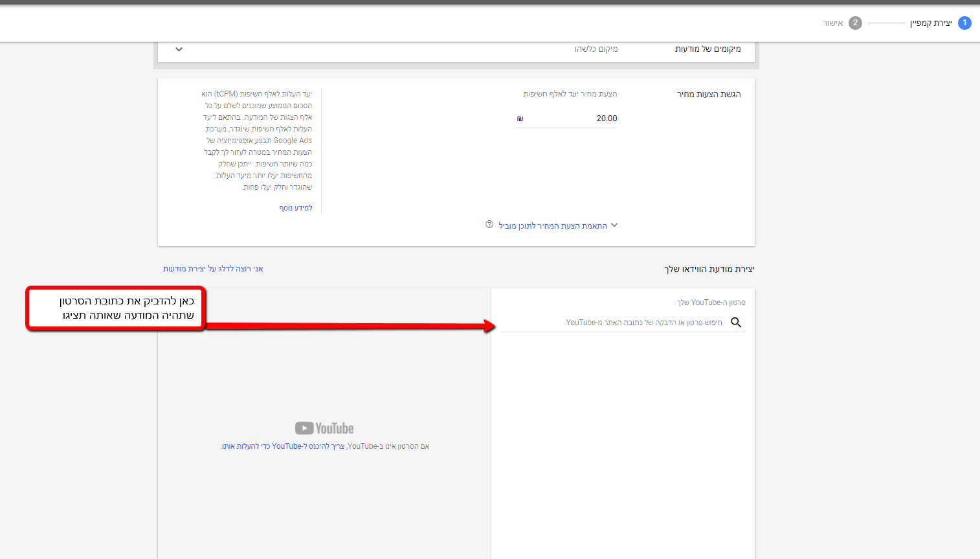Click step 1 circle 'יצירת קמפיין'

tap(964, 23)
